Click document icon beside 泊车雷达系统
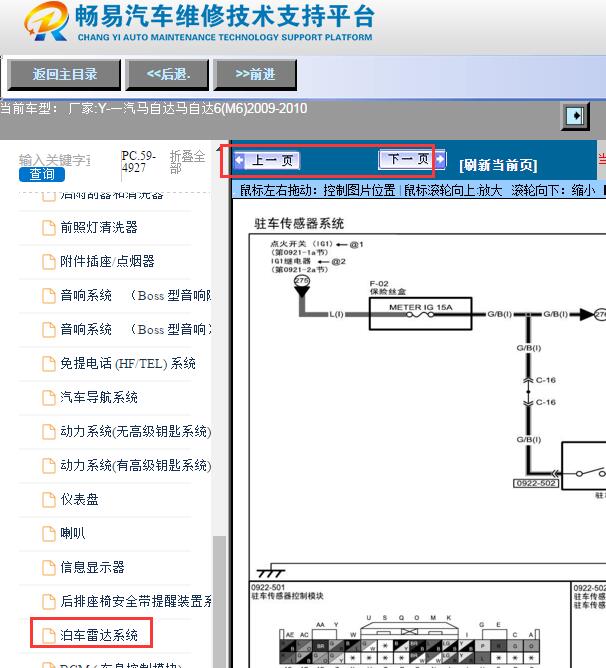The width and height of the screenshot is (606, 668). [x=49, y=635]
